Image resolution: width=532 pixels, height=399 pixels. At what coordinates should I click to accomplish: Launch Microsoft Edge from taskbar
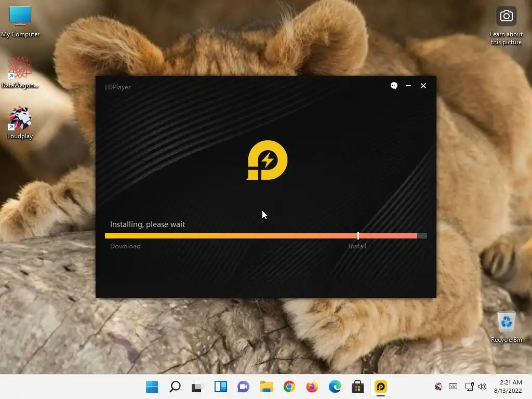(335, 387)
